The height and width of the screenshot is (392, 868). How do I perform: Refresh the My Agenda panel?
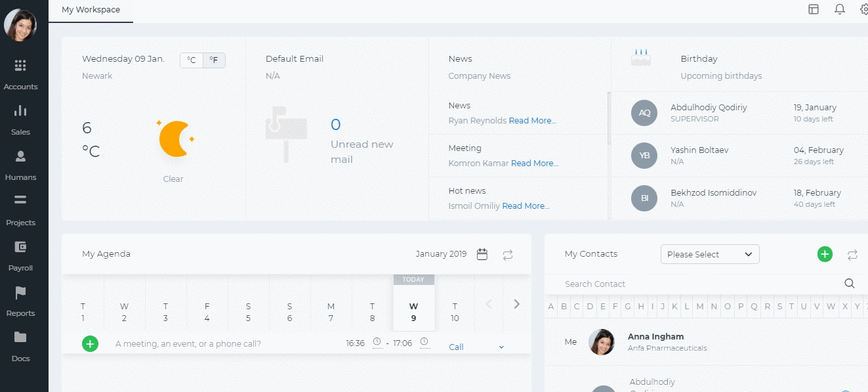click(508, 255)
